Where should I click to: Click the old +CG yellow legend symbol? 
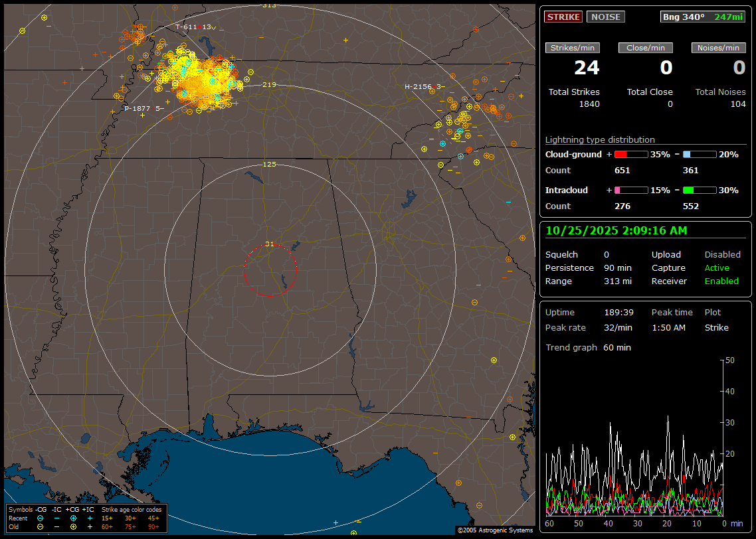point(73,526)
